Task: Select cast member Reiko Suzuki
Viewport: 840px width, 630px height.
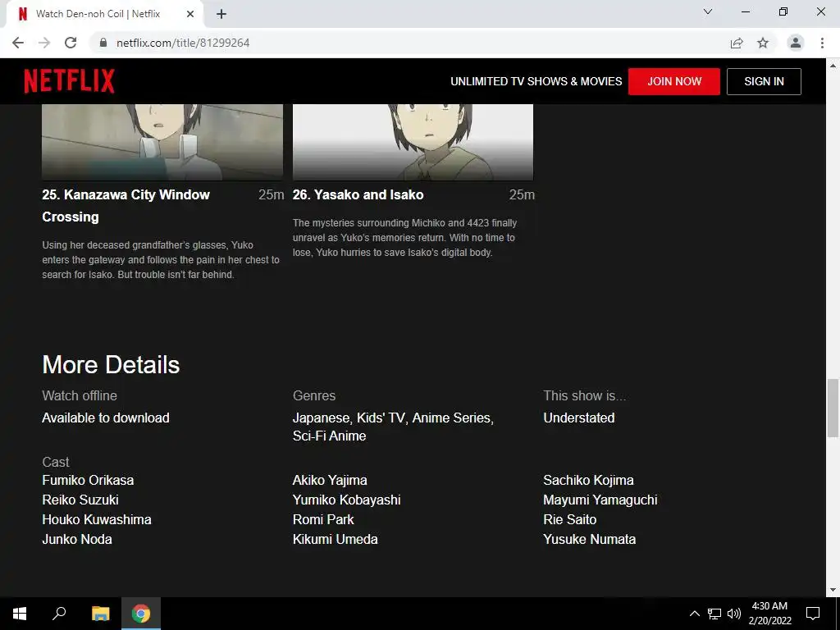Action: coord(80,500)
